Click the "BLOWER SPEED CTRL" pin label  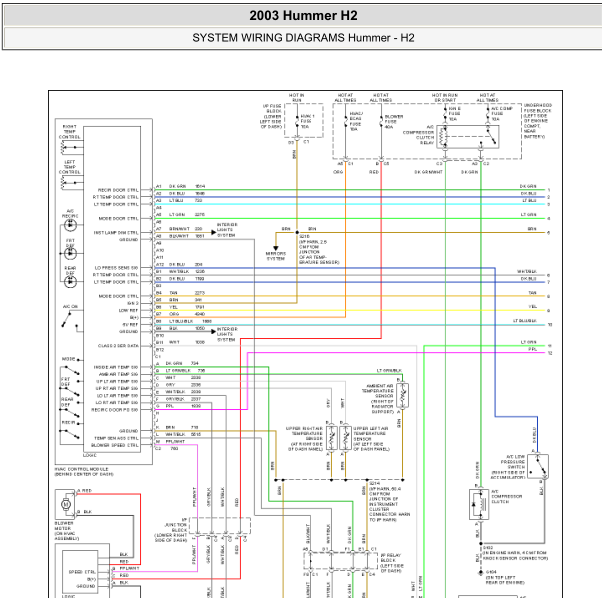pos(115,445)
